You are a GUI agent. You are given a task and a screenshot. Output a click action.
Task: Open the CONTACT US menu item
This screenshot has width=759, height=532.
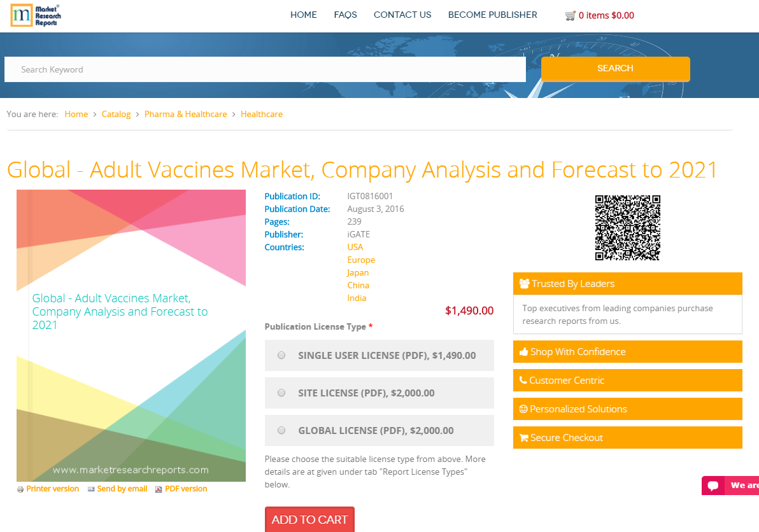click(x=402, y=15)
